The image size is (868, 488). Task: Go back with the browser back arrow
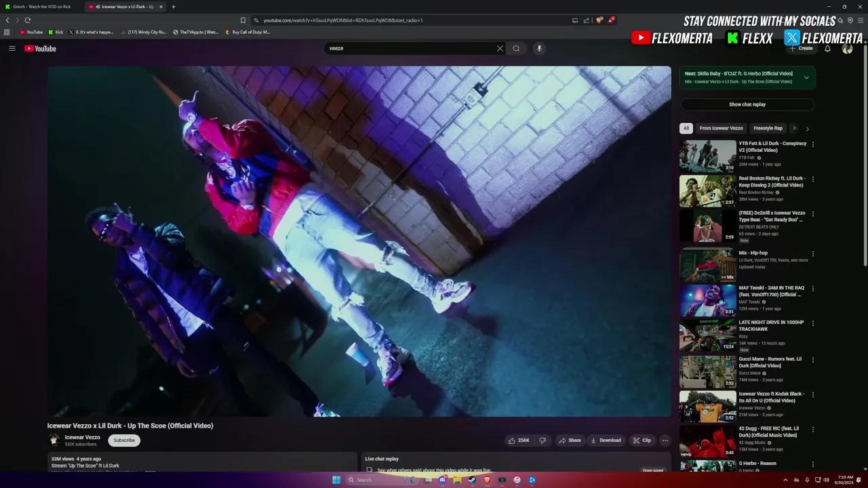point(7,20)
